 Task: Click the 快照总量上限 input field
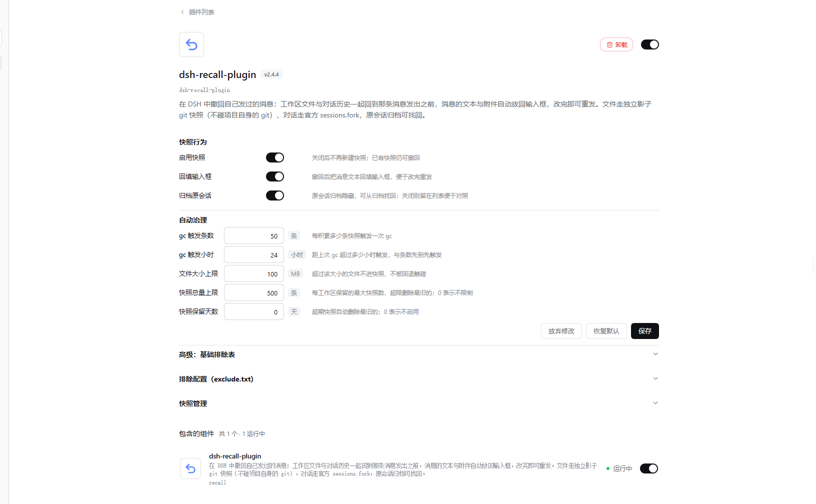coord(254,292)
